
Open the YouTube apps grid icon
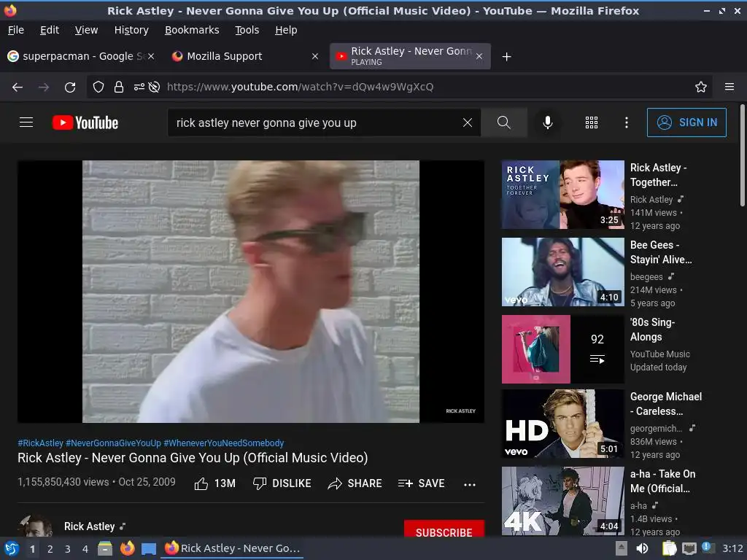591,122
